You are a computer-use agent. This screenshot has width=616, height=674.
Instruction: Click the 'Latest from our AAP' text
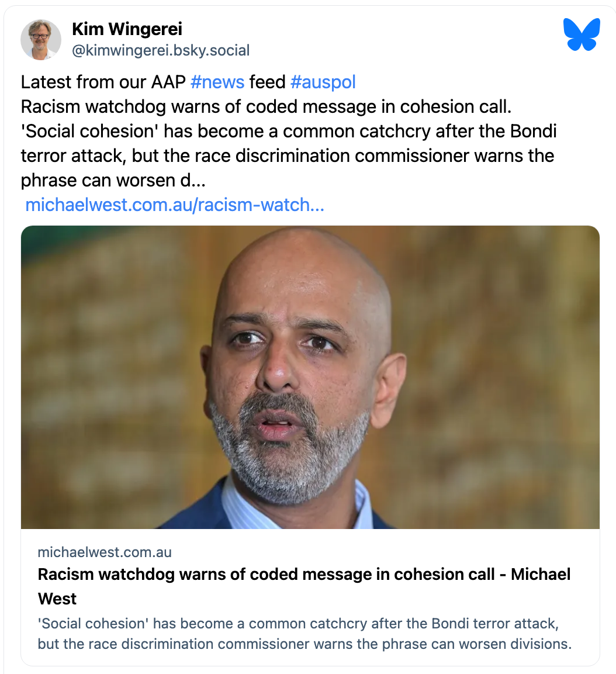click(103, 82)
